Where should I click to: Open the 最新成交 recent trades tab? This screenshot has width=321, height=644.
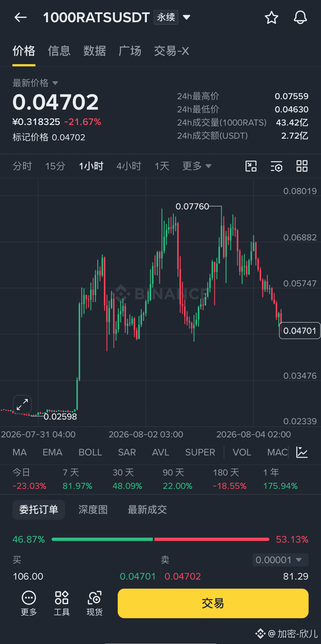coord(147,510)
